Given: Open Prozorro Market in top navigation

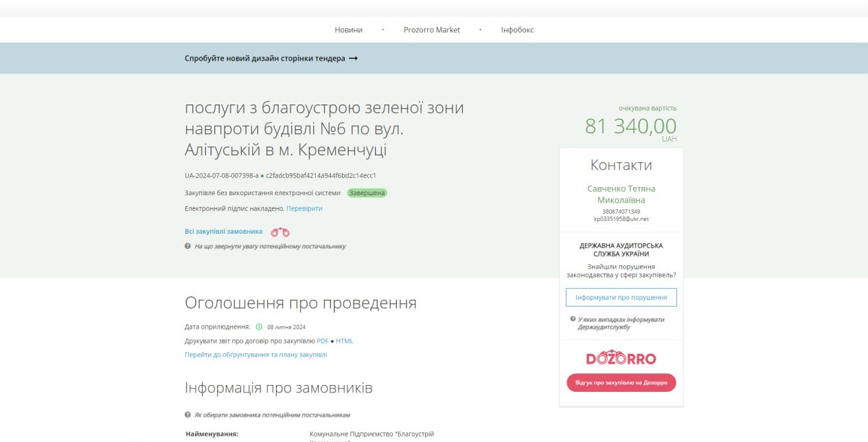Looking at the screenshot, I should click(x=432, y=30).
